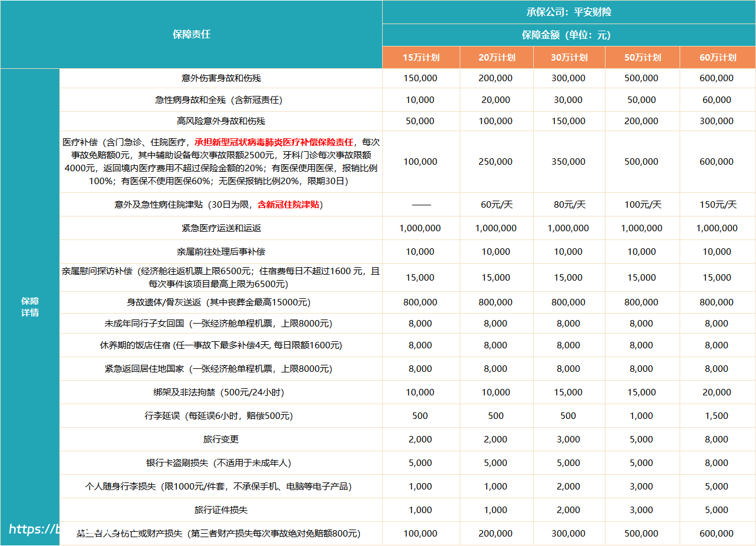This screenshot has width=756, height=546.
Task: Click 1,000 in the 行李延误 row
Action: coord(641,415)
